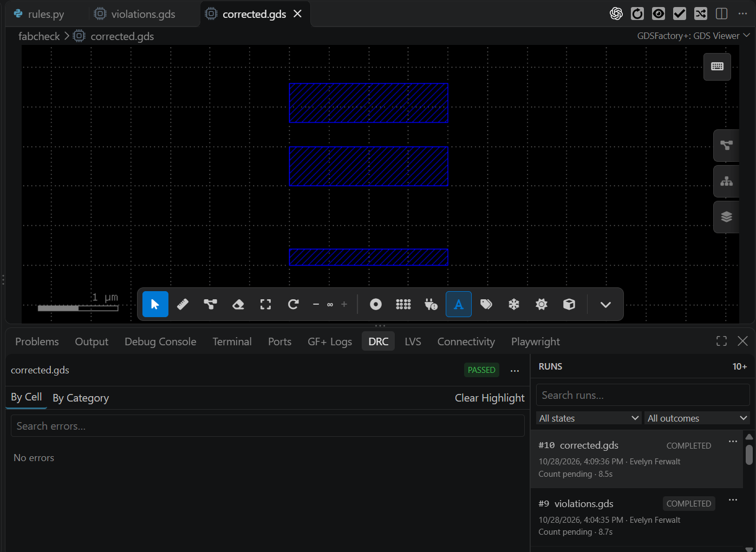
Task: Click the minus button beside the infinity symbol
Action: (316, 304)
